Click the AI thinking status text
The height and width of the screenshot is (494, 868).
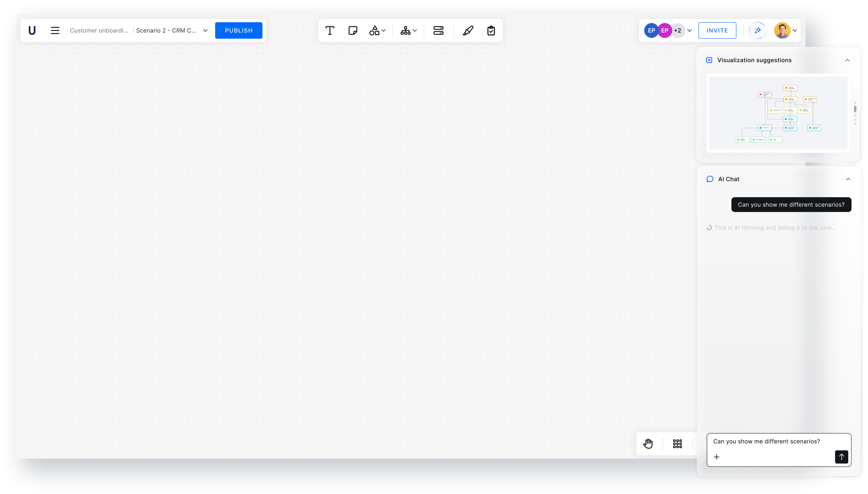coord(775,228)
